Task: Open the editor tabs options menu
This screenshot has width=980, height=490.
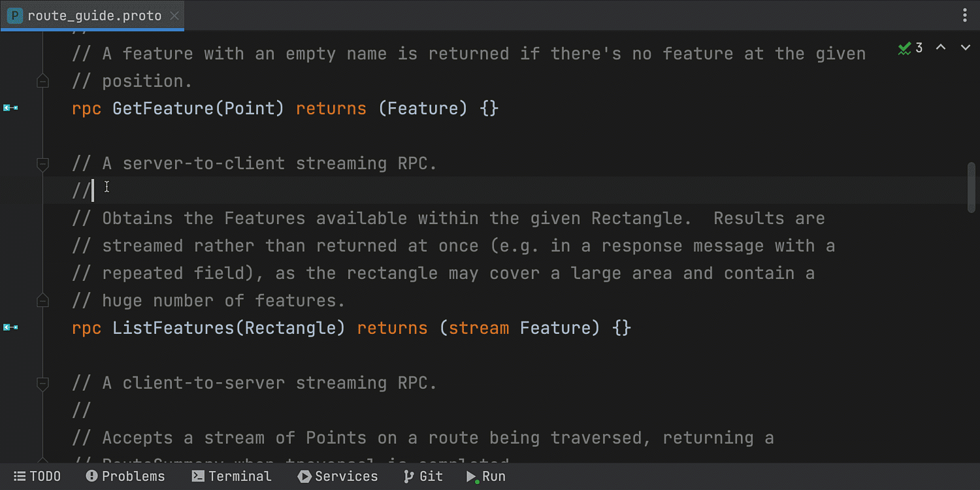Action: coord(965,15)
